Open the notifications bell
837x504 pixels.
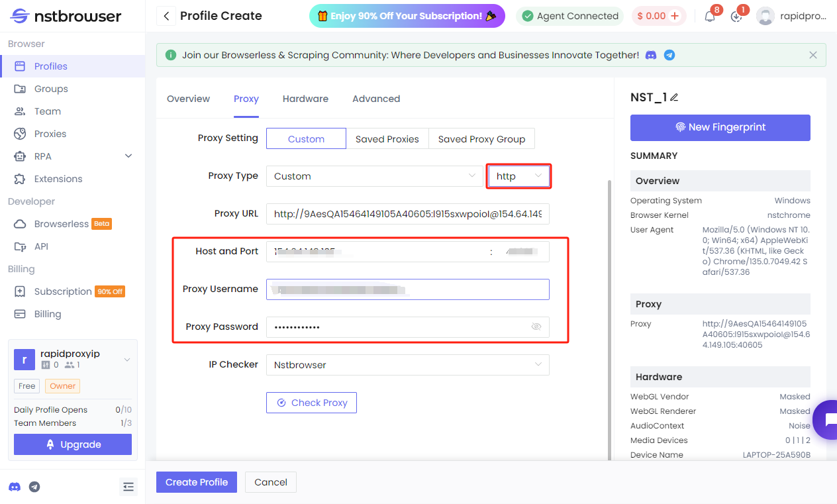[710, 17]
